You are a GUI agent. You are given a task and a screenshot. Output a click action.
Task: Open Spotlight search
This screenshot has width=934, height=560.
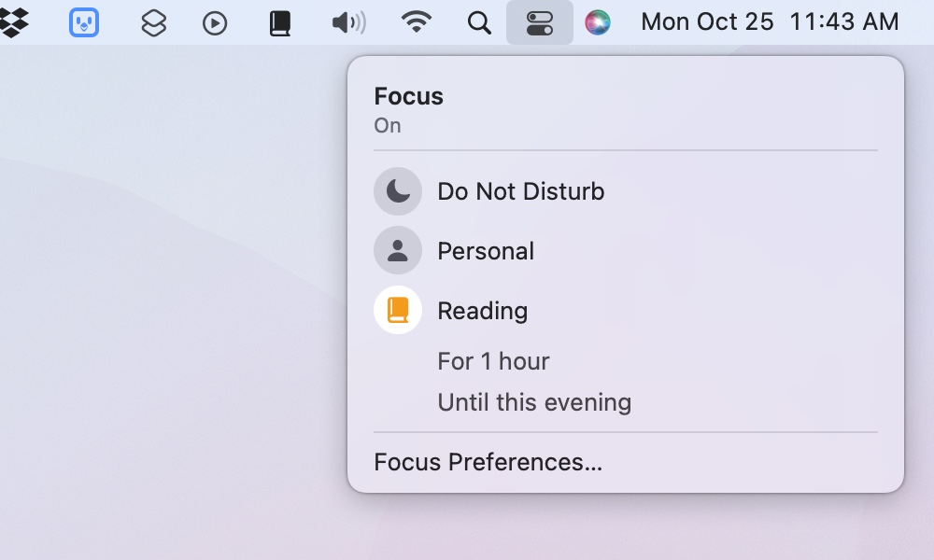479,23
